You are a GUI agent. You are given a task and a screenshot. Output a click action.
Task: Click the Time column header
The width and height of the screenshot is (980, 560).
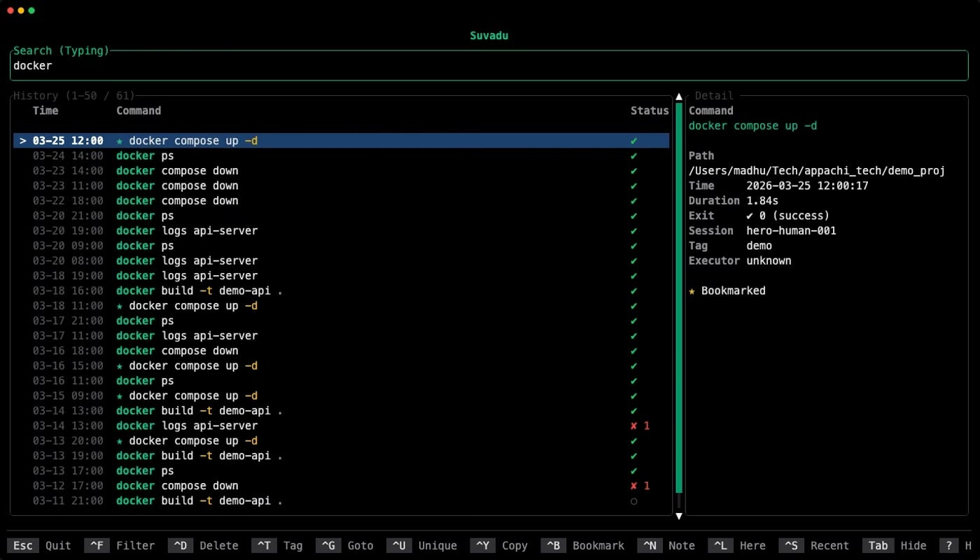click(45, 111)
